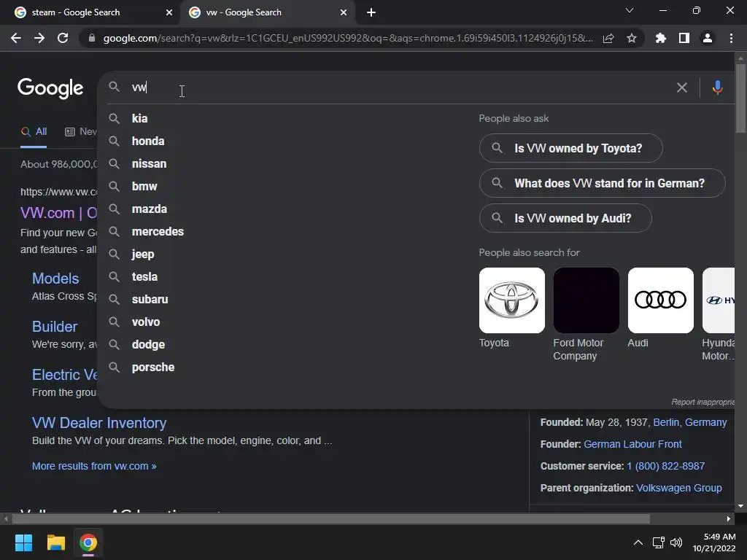747x560 pixels.
Task: Click the vertical scrollbar down arrow
Action: coord(740,506)
